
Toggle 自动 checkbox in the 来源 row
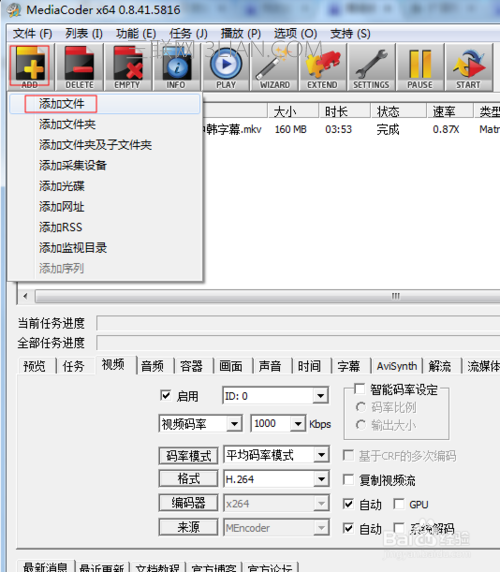348,528
